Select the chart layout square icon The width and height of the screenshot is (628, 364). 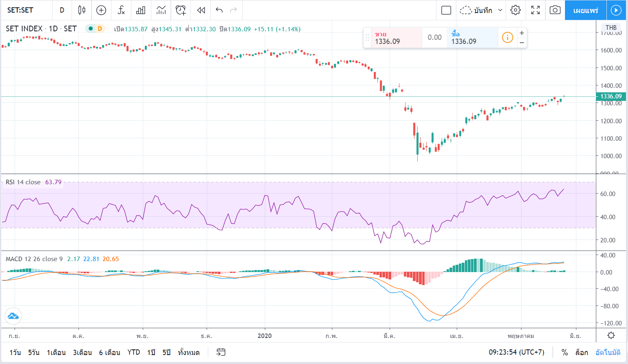pos(446,10)
